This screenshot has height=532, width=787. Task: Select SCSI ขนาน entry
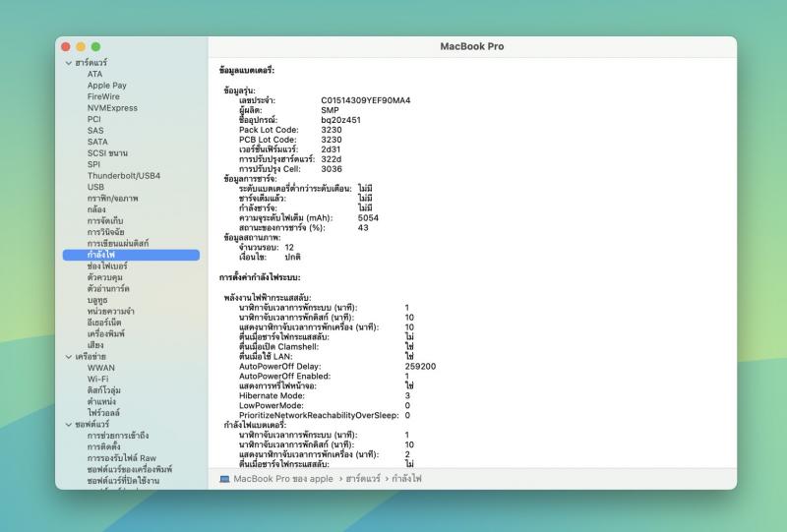click(107, 153)
